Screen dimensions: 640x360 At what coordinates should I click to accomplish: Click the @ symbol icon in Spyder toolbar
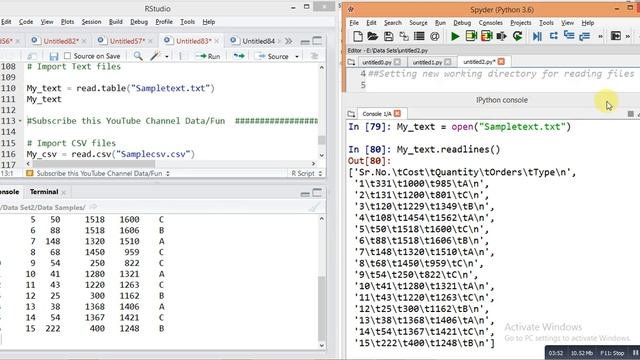[x=435, y=36]
